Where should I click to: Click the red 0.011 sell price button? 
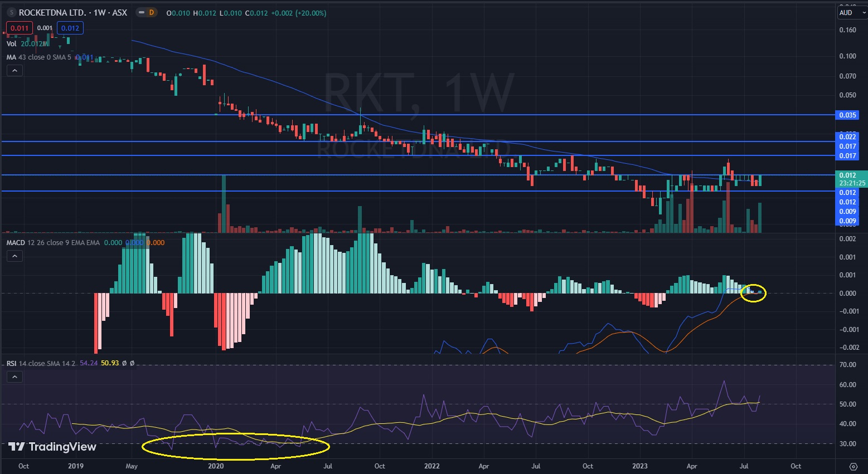[20, 28]
